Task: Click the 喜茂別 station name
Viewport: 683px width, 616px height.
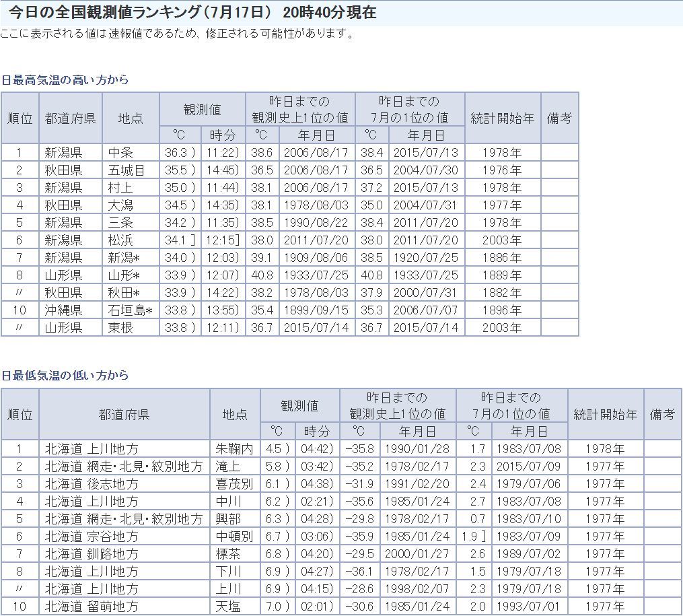Action: (233, 484)
